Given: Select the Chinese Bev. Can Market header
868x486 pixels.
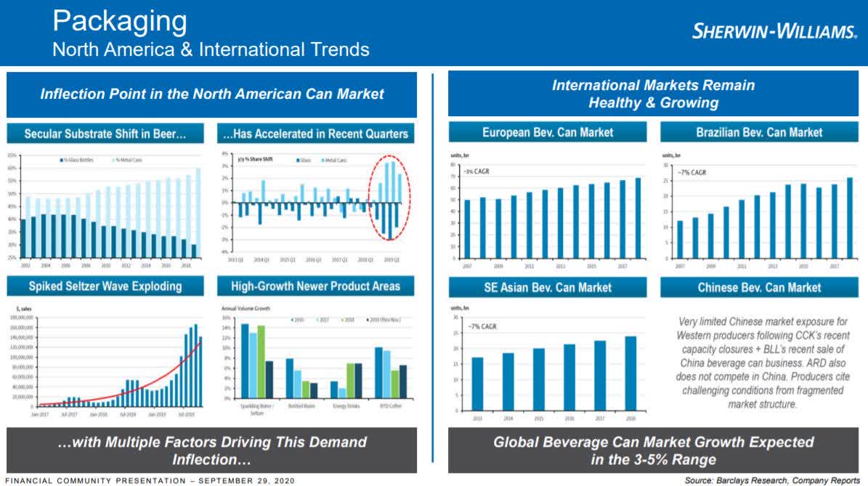Looking at the screenshot, I should pos(759,288).
